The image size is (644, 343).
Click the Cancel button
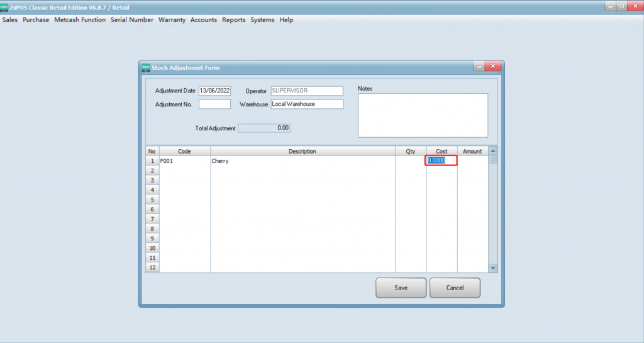(x=455, y=288)
